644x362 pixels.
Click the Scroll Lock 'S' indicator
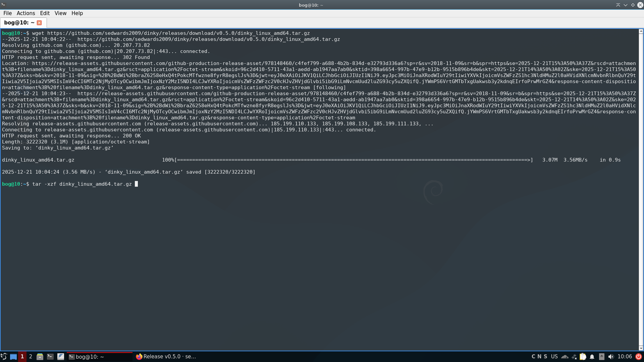[545, 357]
